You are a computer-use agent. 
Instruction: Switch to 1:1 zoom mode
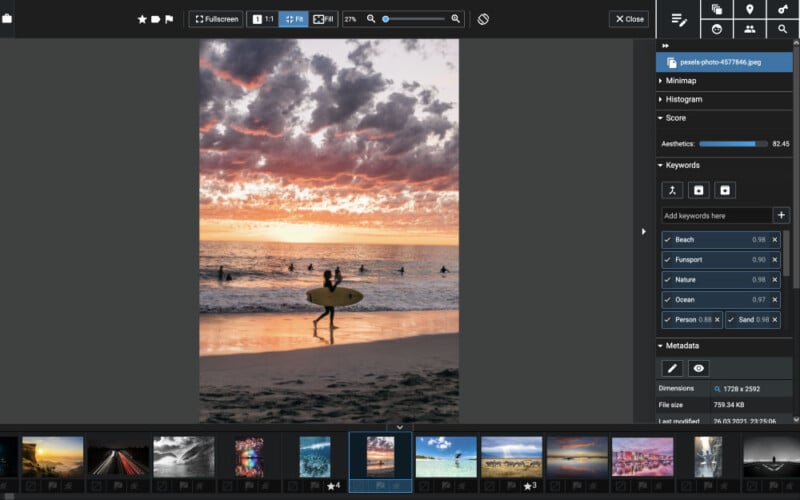(x=263, y=19)
